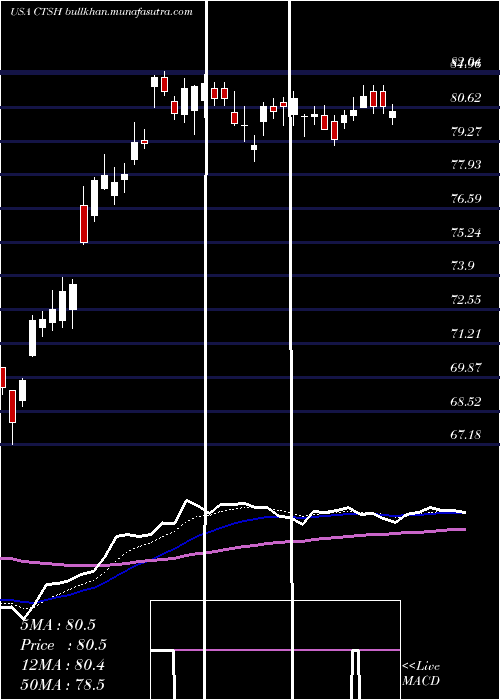Click the tall red candle near 76.59
The width and height of the screenshot is (500, 700).
[84, 224]
